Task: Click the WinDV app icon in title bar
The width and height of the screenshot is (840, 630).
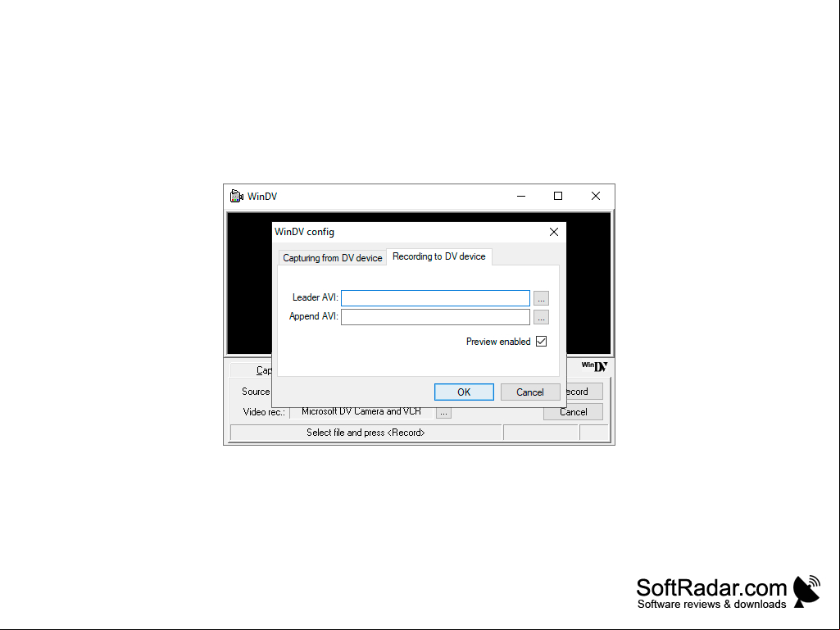Action: click(x=236, y=196)
